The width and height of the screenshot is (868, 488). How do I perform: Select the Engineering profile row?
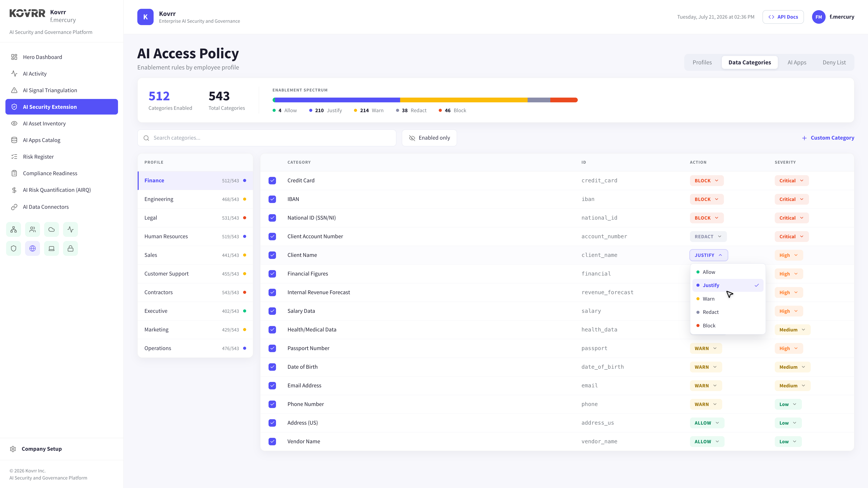[x=195, y=199]
